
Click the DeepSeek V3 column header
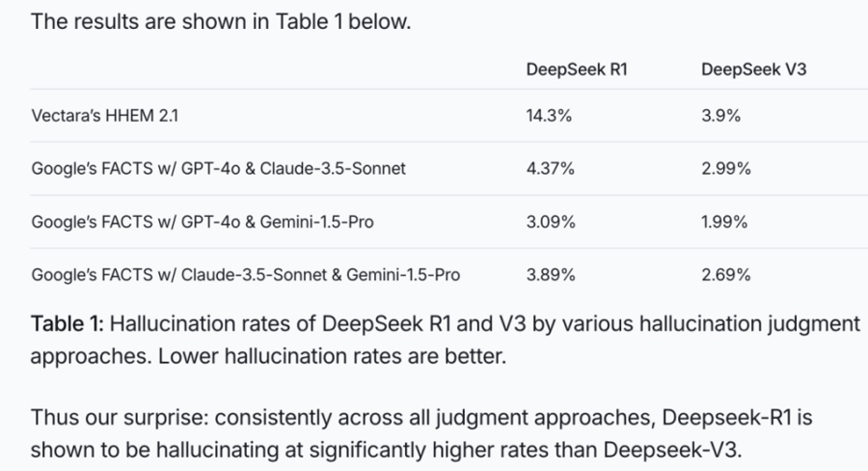click(753, 69)
